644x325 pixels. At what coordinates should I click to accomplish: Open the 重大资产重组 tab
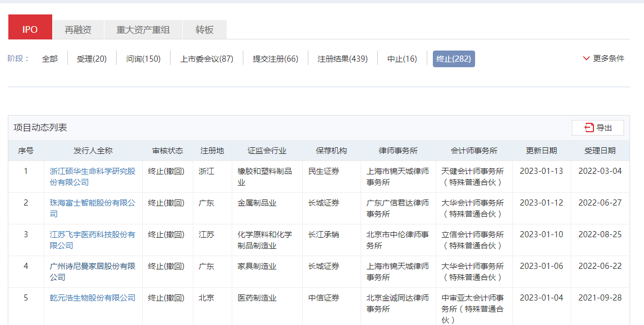[143, 30]
